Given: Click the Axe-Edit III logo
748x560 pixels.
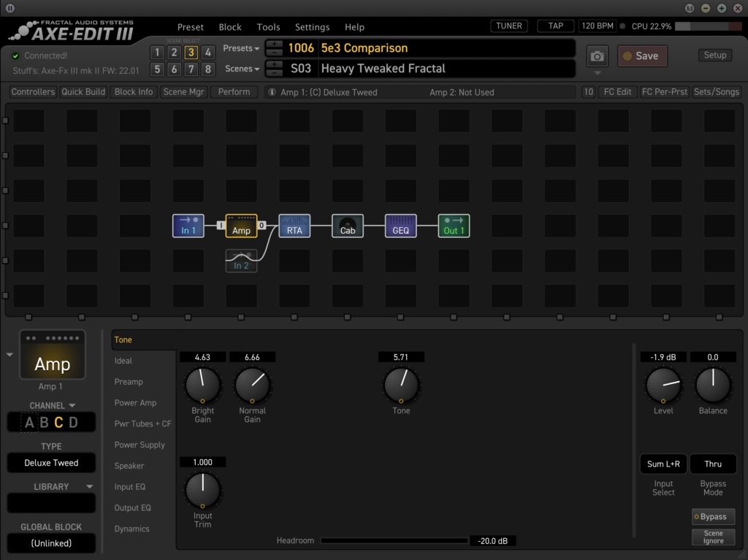Looking at the screenshot, I should [x=72, y=31].
